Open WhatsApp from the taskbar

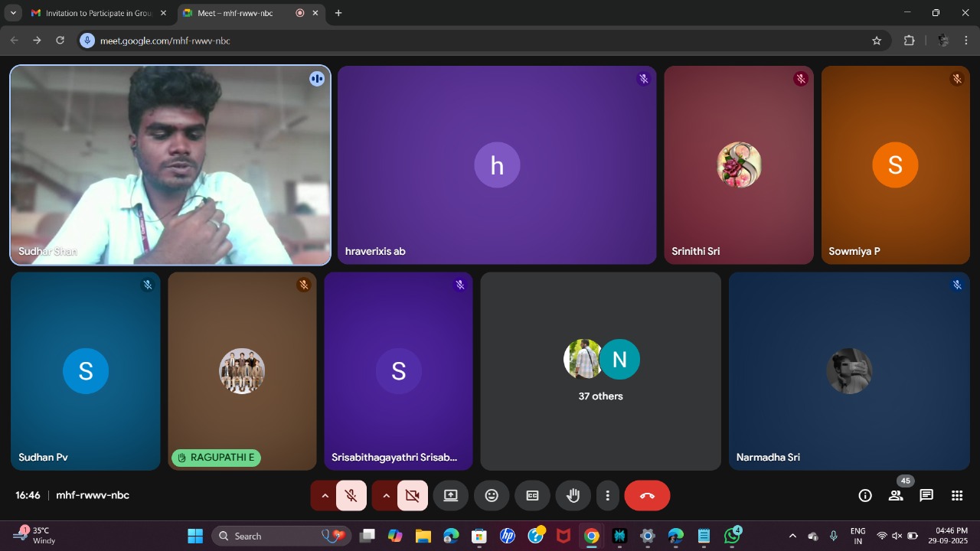tap(732, 536)
